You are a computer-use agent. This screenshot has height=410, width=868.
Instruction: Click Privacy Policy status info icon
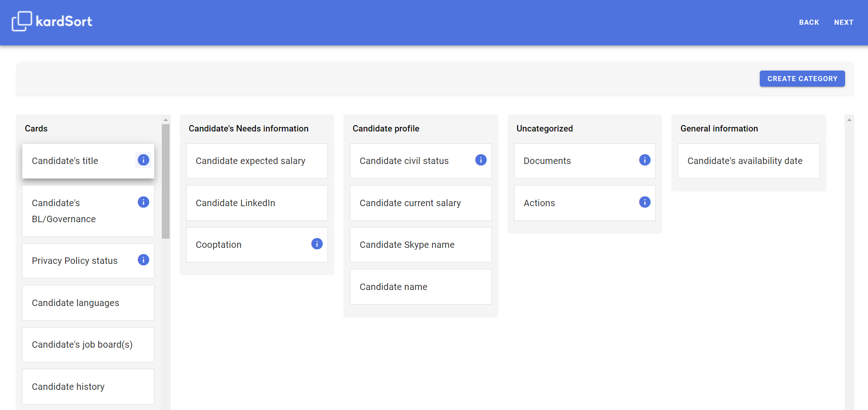[x=144, y=260]
